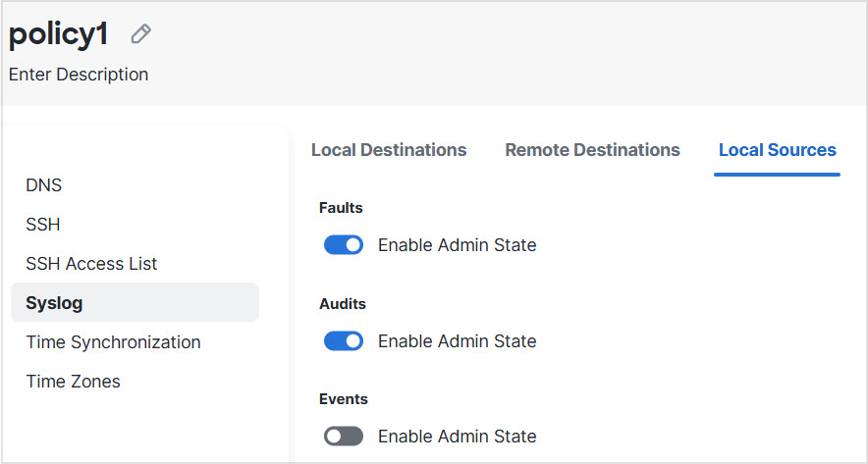Image resolution: width=868 pixels, height=464 pixels.
Task: Navigate to Time Zones
Action: click(73, 382)
